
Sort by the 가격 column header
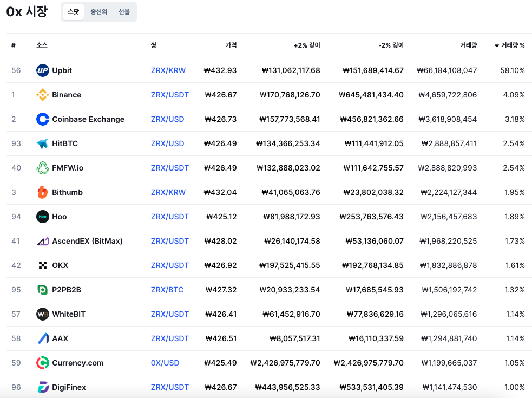click(231, 45)
